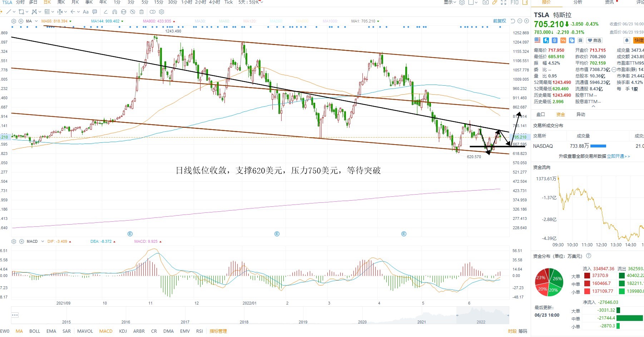
Task: Add a text annotation with Aa tool
Action: [86, 12]
